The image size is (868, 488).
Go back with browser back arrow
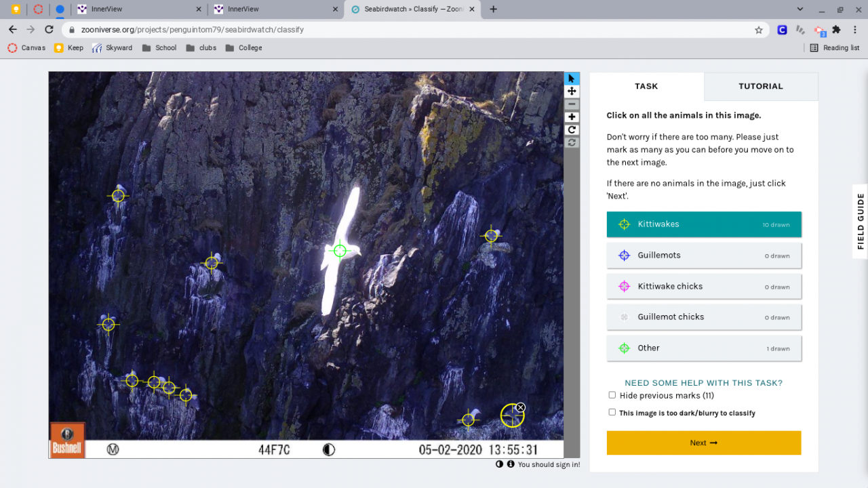pos(12,30)
